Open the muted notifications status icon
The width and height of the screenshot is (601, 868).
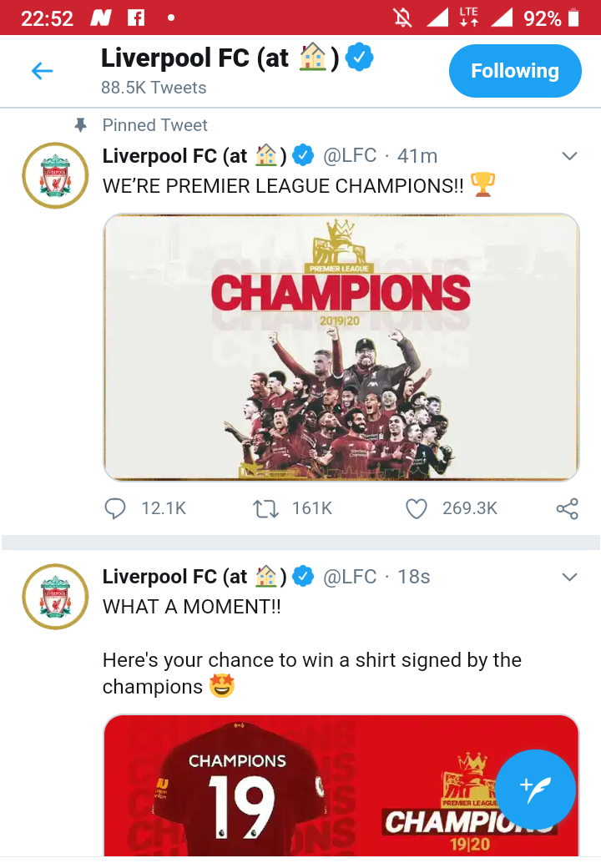(x=402, y=18)
